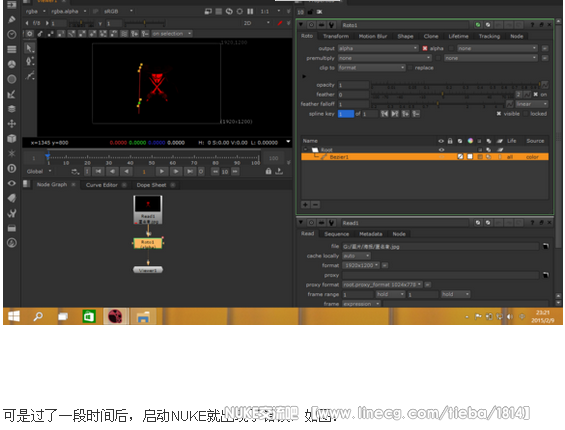The width and height of the screenshot is (565, 430).
Task: Click the playback lock icon on timeline
Action: pos(268,171)
